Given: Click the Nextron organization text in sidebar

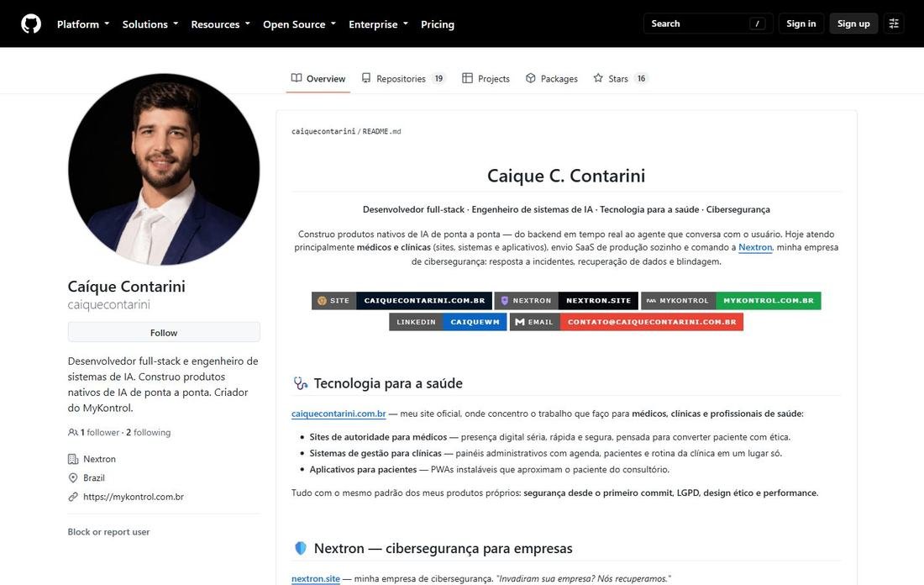Looking at the screenshot, I should [100, 459].
